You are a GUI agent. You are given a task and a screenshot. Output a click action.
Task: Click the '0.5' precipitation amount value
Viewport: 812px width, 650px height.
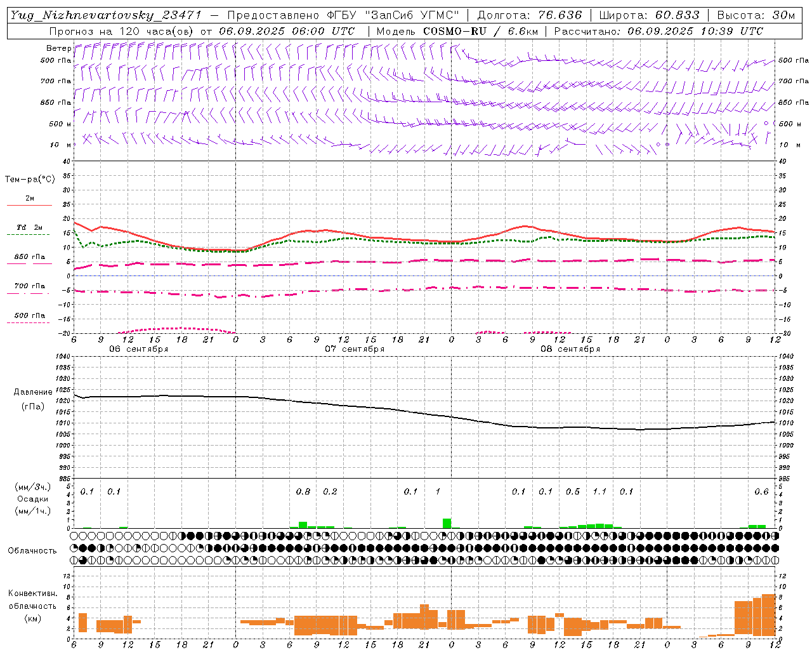573,492
